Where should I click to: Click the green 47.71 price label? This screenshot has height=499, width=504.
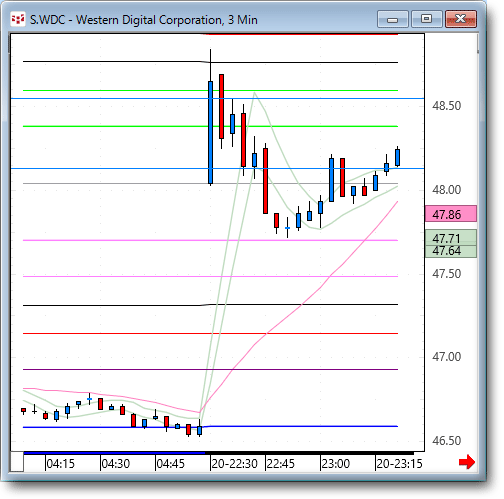coord(451,238)
